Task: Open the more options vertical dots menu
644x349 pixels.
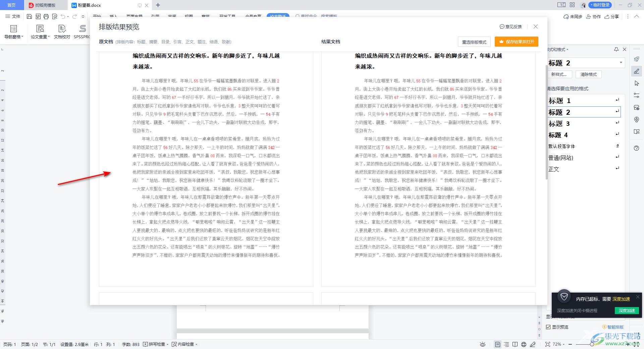Action: pos(628,16)
